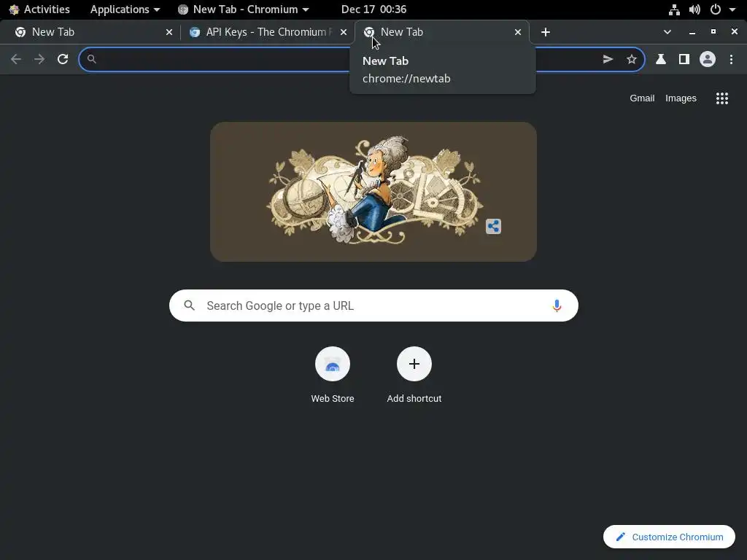Reload the current page
Screen dimensions: 747x560
(63, 59)
